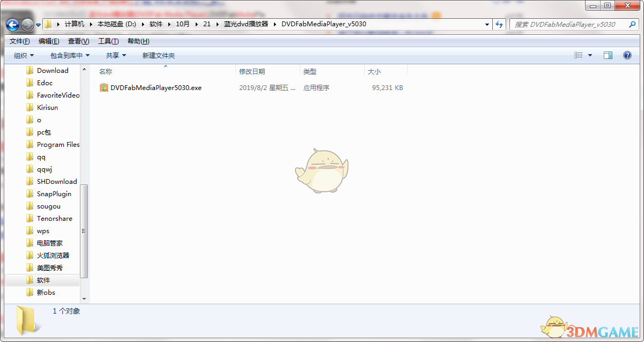
Task: Click the back navigation arrow
Action: pos(12,24)
